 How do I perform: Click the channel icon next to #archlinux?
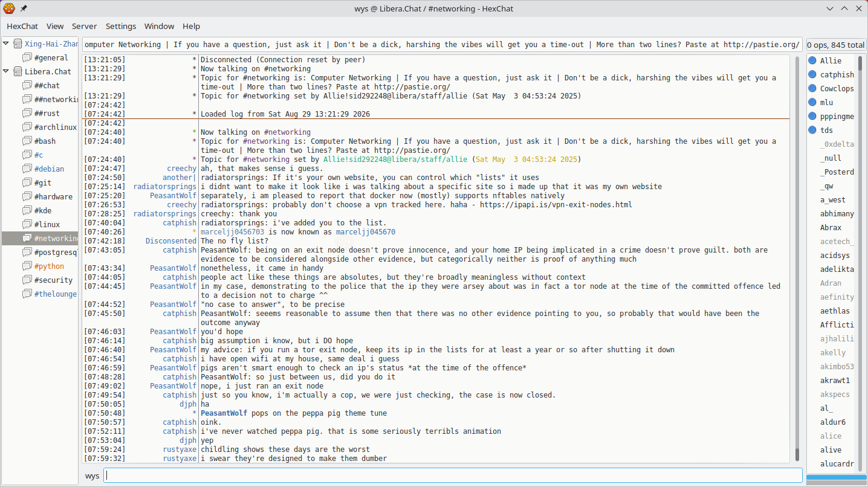[x=27, y=127]
